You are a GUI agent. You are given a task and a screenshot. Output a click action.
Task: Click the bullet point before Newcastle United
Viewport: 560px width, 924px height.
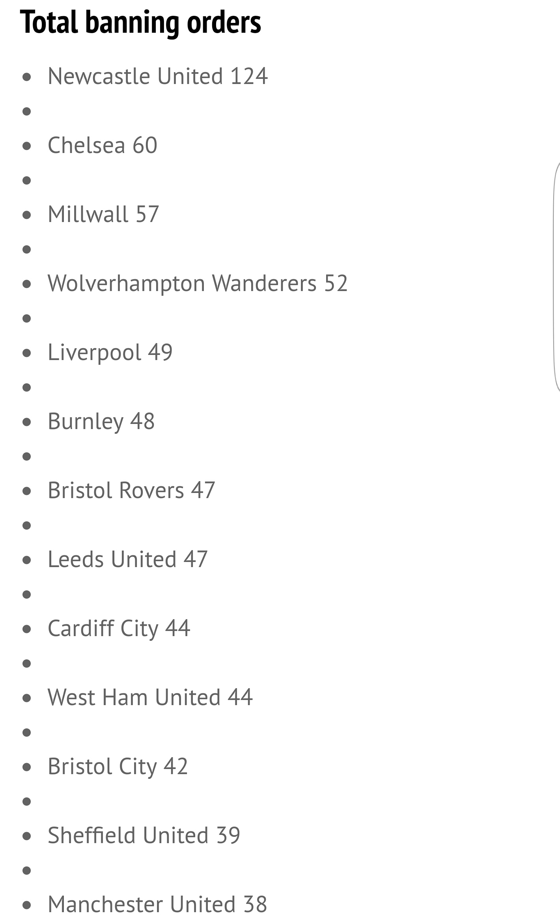27,77
